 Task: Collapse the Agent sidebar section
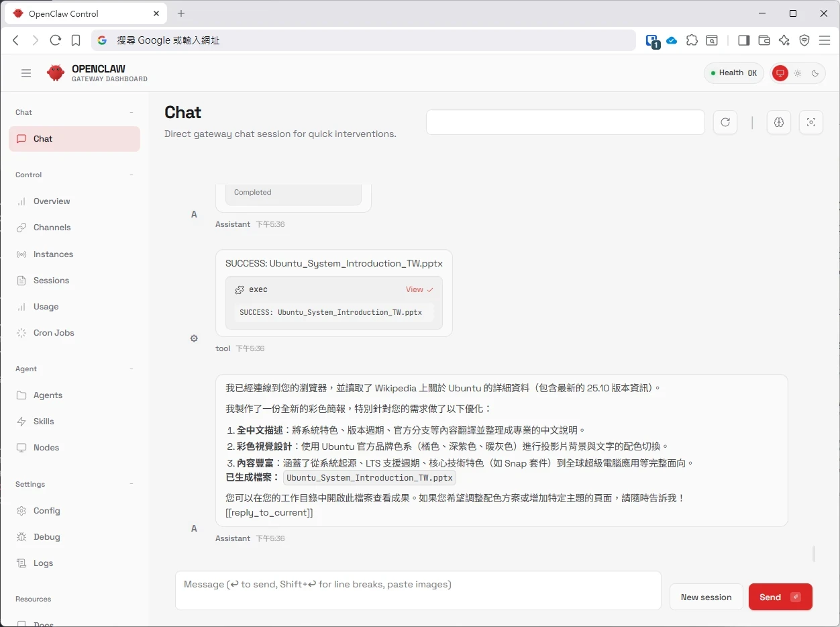(x=132, y=369)
